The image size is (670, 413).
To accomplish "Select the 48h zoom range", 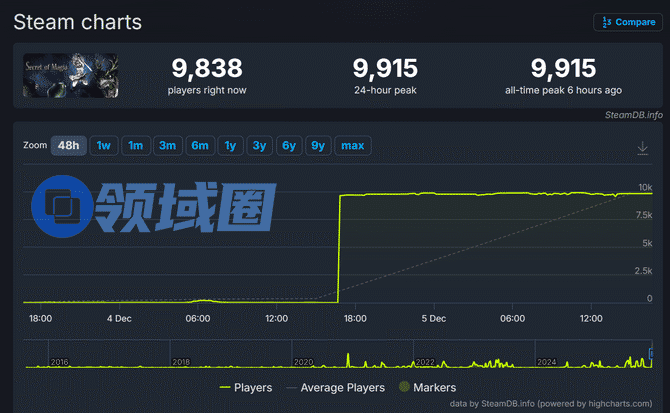I will coord(69,146).
